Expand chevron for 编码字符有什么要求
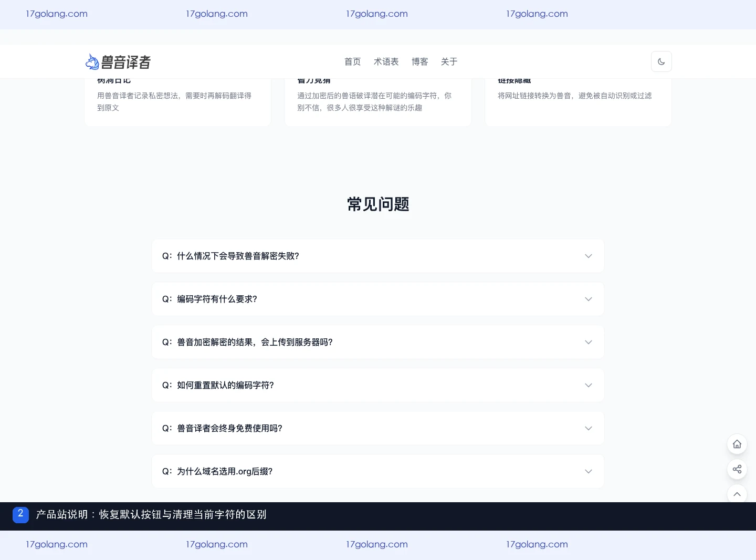756x560 pixels. pyautogui.click(x=589, y=299)
